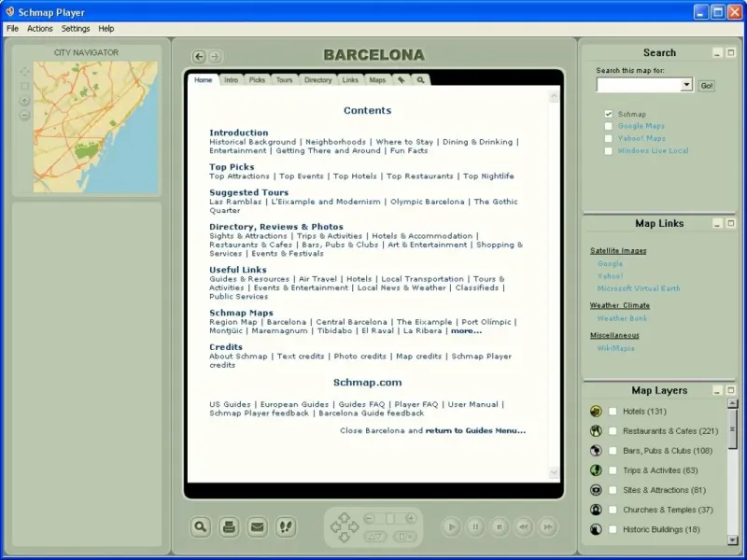Click the Pause tour button
Screen dimensions: 747x560
[x=475, y=527]
